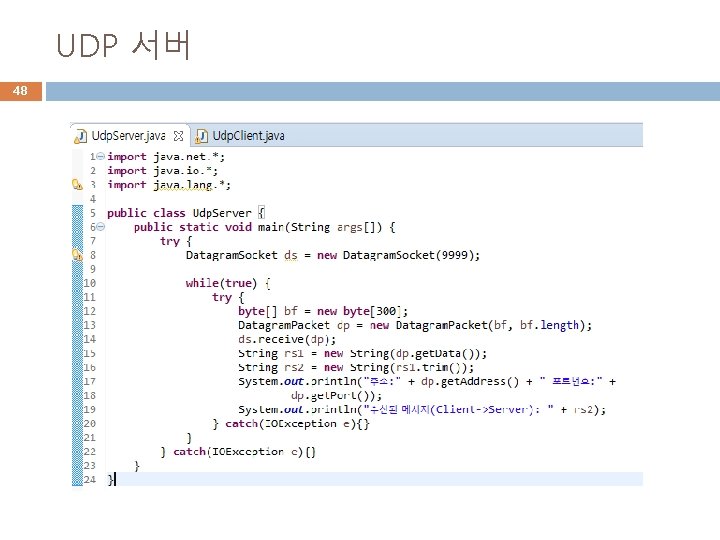This screenshot has width=720, height=540.
Task: Click the orange slide number 48 badge
Action: tap(21, 91)
